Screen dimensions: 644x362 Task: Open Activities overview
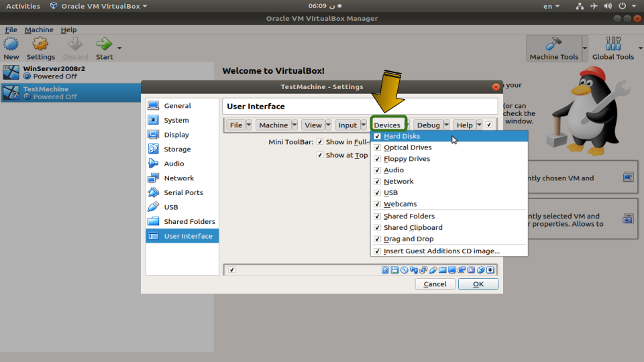coord(23,6)
